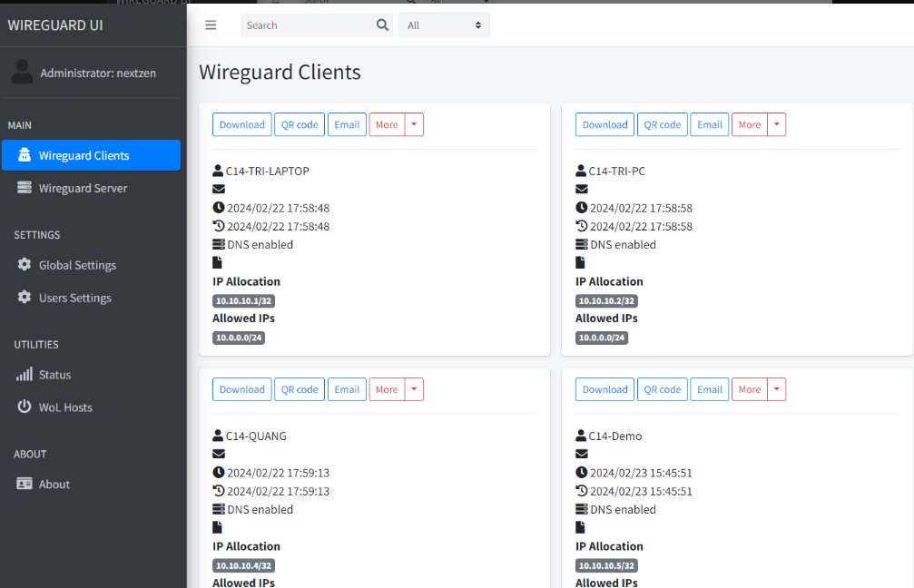This screenshot has height=588, width=914.
Task: Expand the More arrow for C14-Demo
Action: (x=776, y=389)
